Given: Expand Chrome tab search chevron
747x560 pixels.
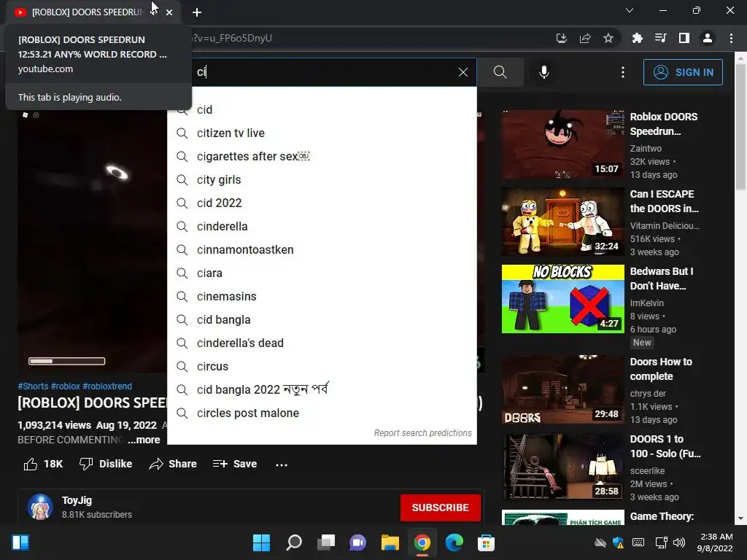Looking at the screenshot, I should [x=630, y=10].
